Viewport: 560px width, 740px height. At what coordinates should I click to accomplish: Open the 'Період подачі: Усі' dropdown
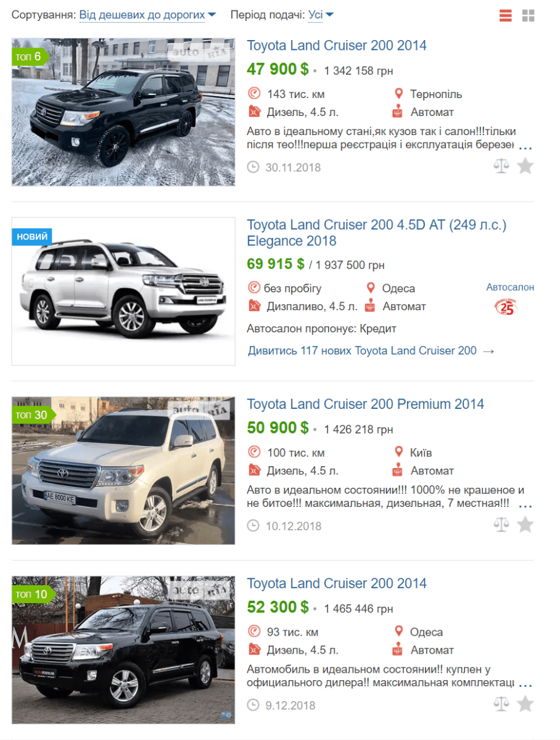tap(321, 15)
